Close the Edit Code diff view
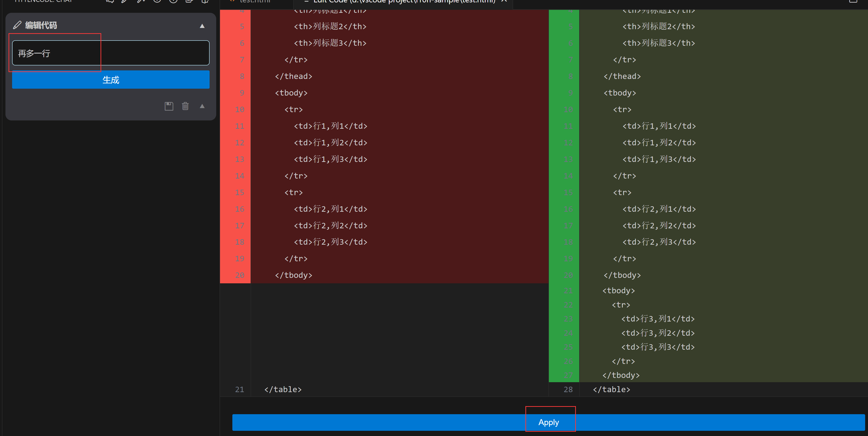The width and height of the screenshot is (868, 436). [x=504, y=1]
